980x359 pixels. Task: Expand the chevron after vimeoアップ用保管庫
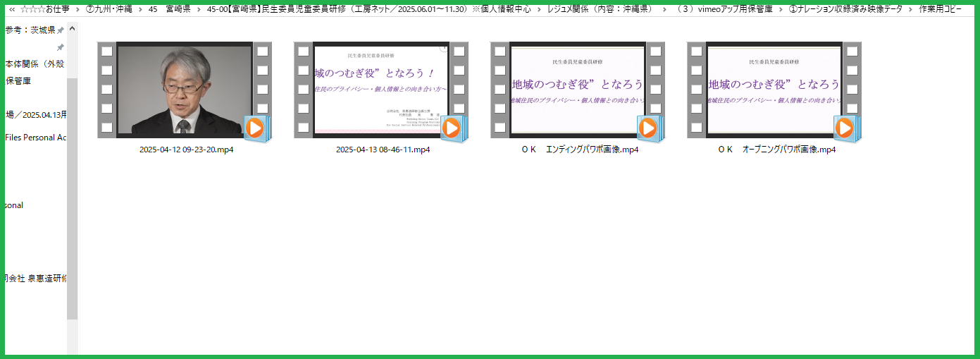(x=780, y=8)
